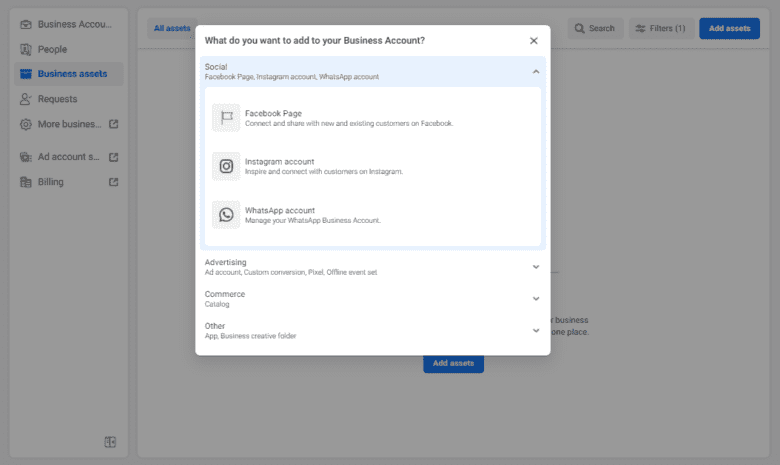Select the WhatsApp account option text

coord(280,210)
